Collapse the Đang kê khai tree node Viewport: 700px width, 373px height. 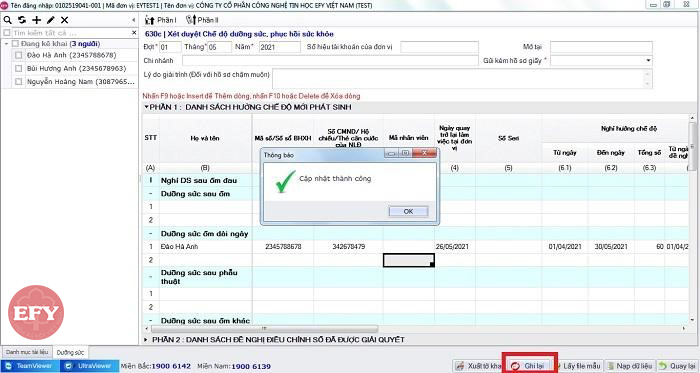coord(7,44)
